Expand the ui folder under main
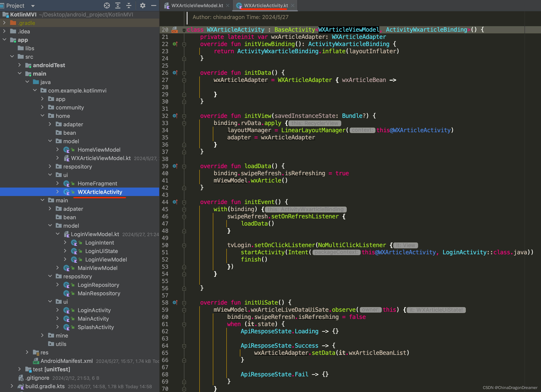 click(x=50, y=301)
